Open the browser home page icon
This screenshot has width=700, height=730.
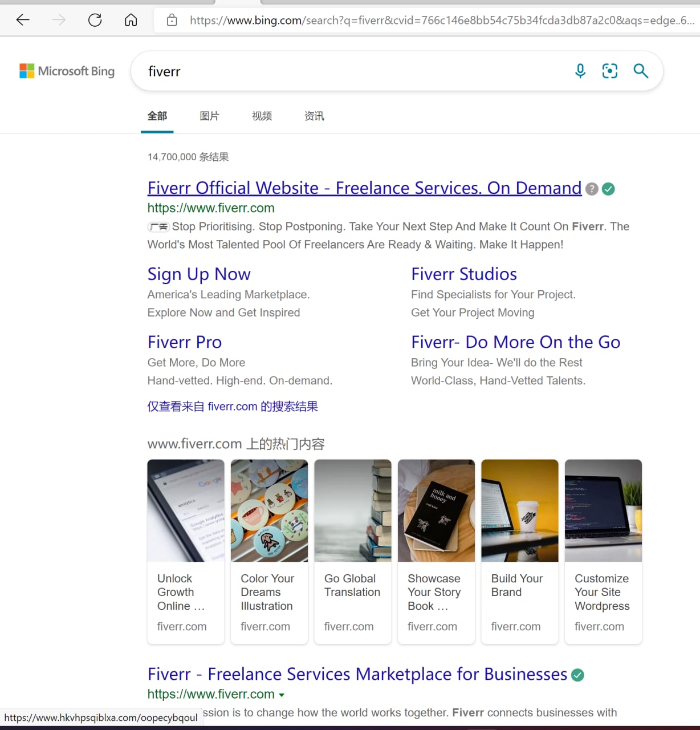pos(131,20)
